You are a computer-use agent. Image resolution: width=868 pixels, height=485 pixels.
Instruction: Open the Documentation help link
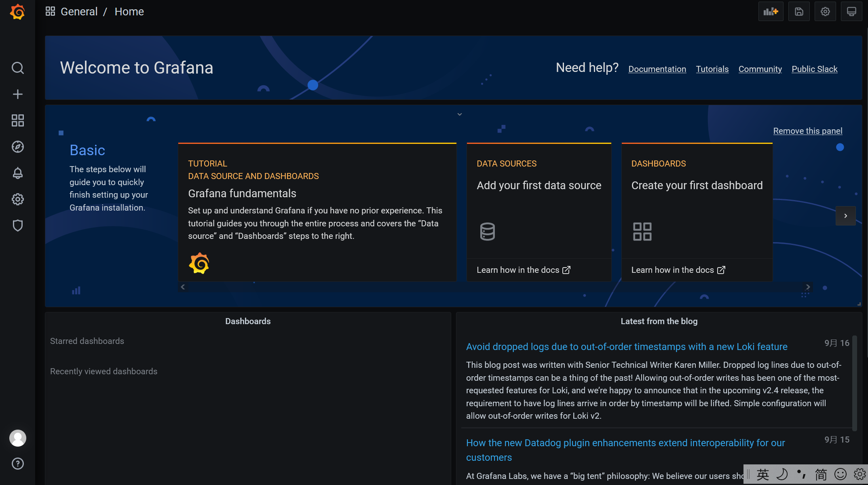tap(657, 69)
